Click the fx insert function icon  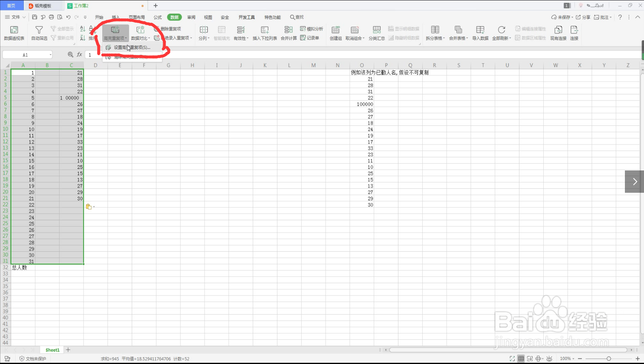click(x=80, y=55)
